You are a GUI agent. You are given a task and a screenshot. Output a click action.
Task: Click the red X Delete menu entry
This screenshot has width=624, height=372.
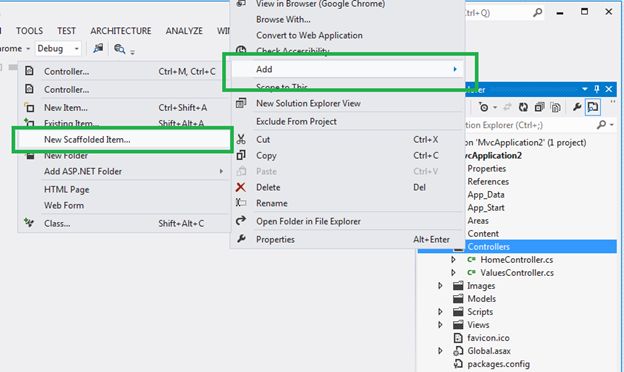tap(347, 187)
